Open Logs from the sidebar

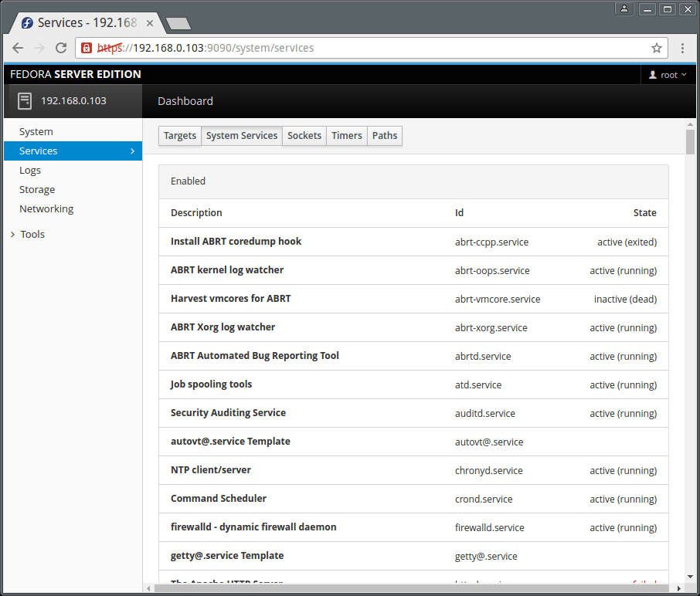(x=30, y=170)
